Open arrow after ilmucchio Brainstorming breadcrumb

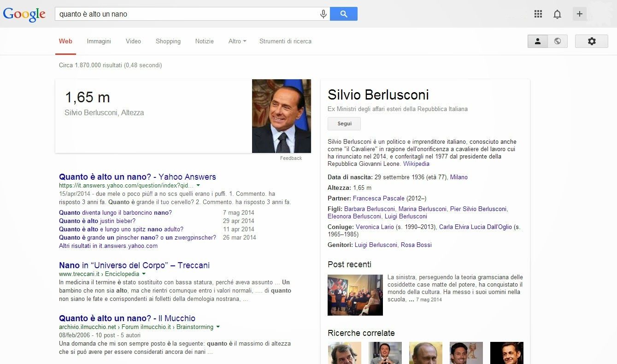tap(218, 327)
